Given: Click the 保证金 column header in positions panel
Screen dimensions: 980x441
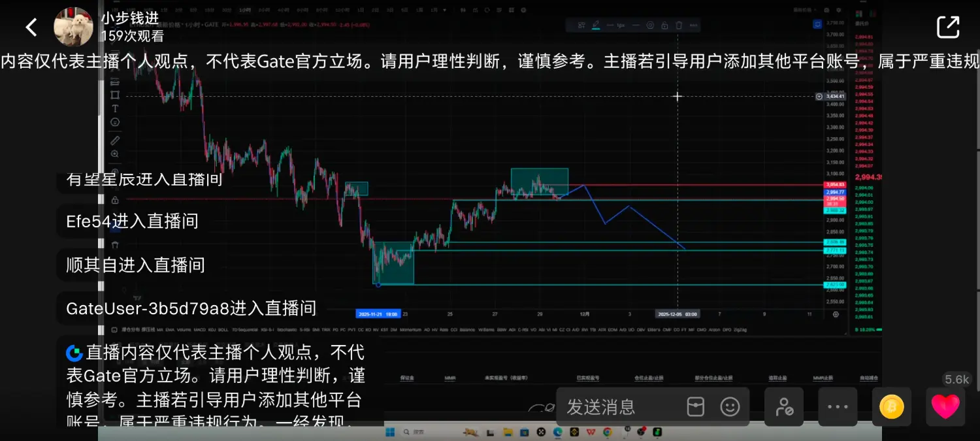Looking at the screenshot, I should point(407,378).
